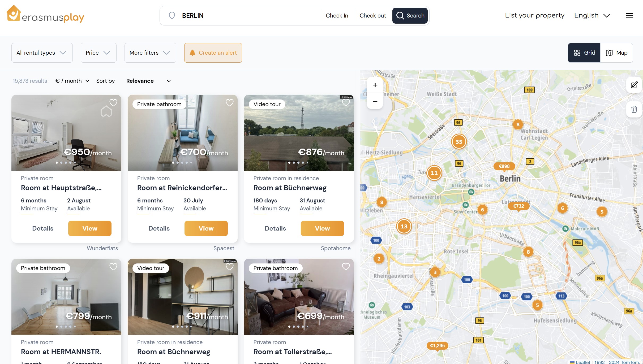The image size is (643, 364).
Task: Click the map zoom in plus icon
Action: [x=375, y=85]
